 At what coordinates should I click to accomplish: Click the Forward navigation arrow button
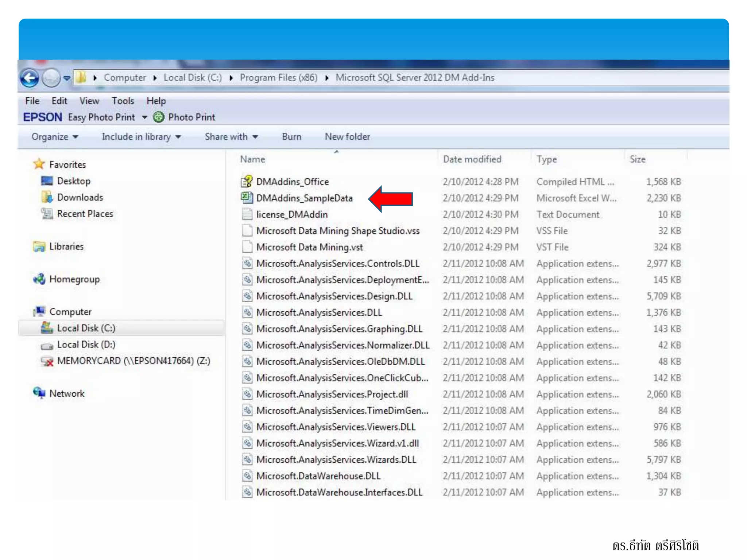(51, 78)
